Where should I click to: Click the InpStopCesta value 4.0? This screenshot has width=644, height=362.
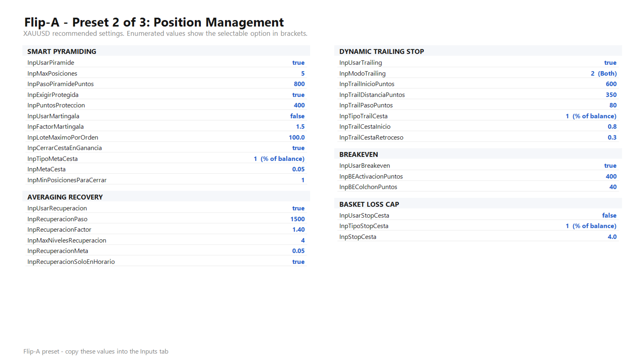(612, 237)
